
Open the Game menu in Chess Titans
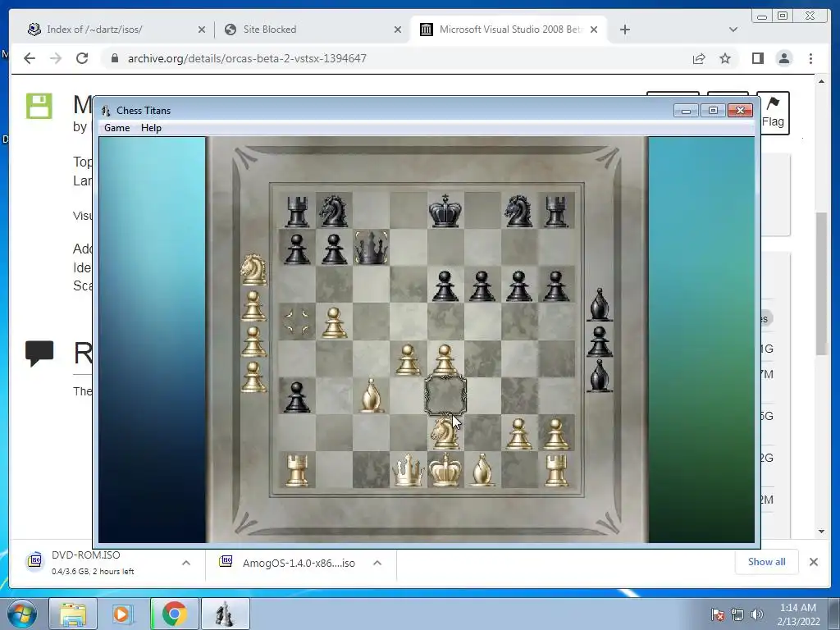(x=116, y=127)
